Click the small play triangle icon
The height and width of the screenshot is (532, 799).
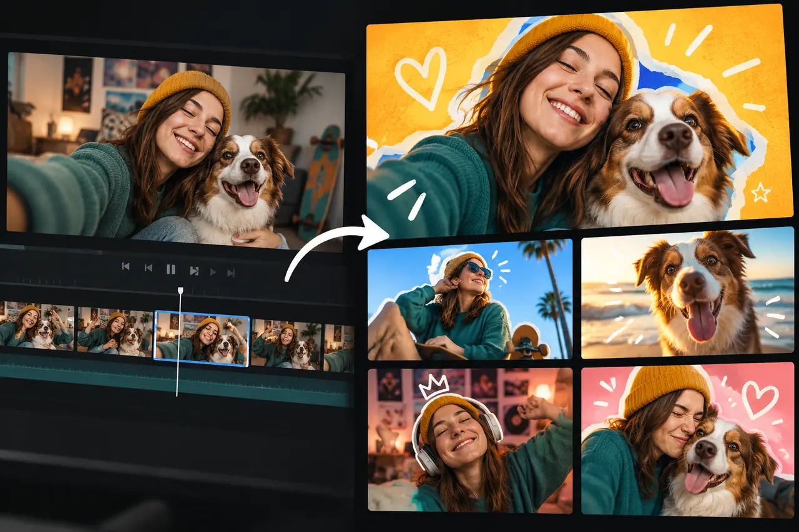click(x=213, y=272)
